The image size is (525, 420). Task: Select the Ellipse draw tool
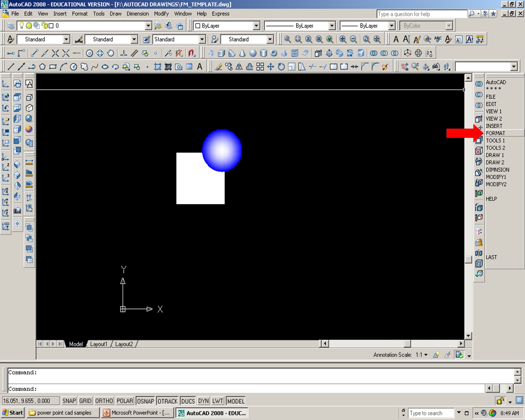click(105, 66)
